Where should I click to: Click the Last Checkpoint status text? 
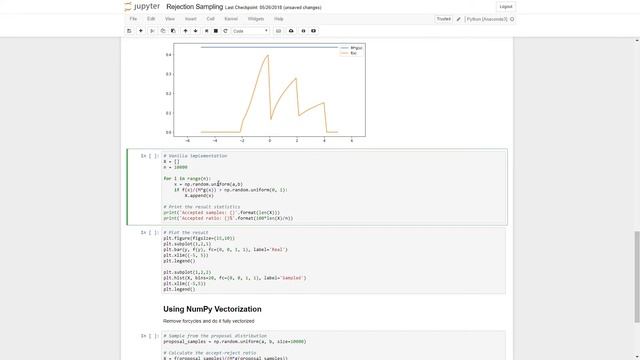(273, 7)
